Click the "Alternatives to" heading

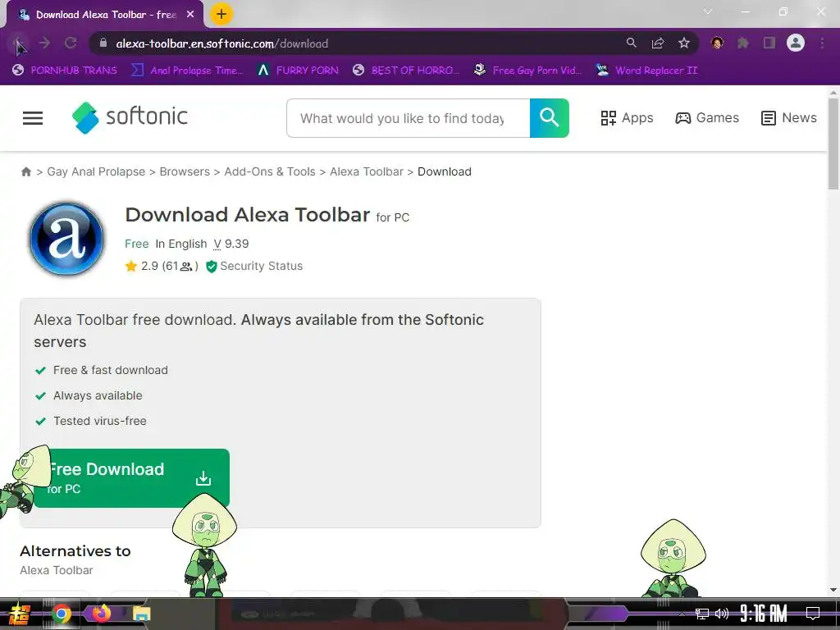tap(75, 551)
